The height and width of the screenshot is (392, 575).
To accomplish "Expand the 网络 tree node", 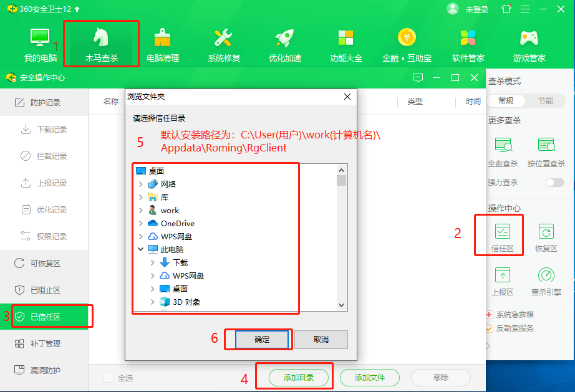I will pos(140,184).
